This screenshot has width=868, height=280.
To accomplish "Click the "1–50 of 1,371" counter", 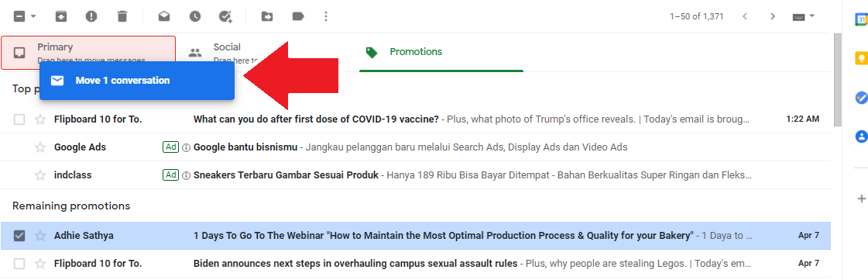I will 696,16.
